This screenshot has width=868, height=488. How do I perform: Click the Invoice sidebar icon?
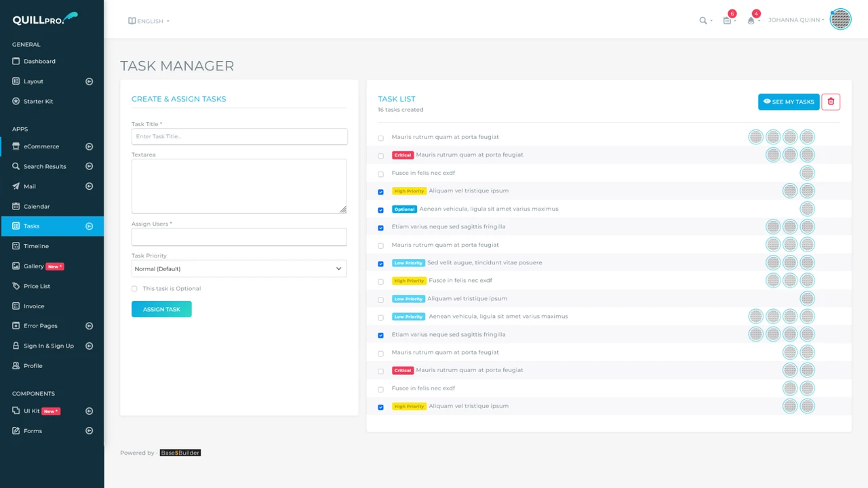point(16,306)
